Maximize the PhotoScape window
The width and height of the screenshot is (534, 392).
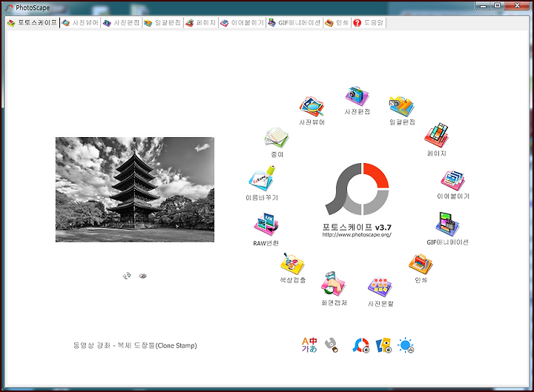click(498, 6)
